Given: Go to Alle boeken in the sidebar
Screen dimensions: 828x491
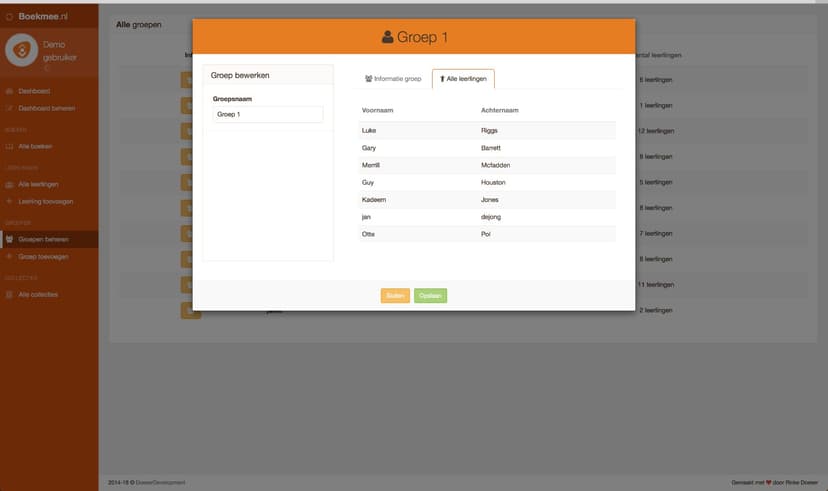Looking at the screenshot, I should click(35, 146).
